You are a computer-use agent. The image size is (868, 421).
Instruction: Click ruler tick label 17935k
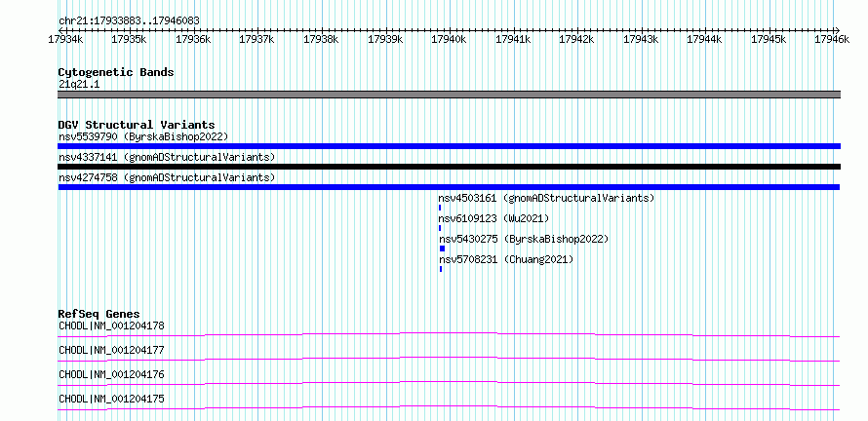click(x=129, y=39)
